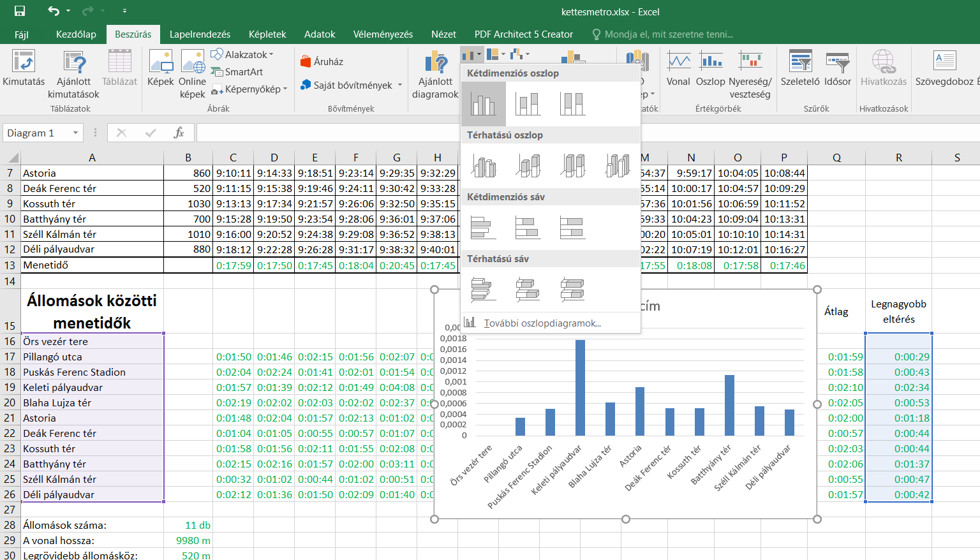Click További oszlopdiagramok link
980x560 pixels.
click(542, 323)
